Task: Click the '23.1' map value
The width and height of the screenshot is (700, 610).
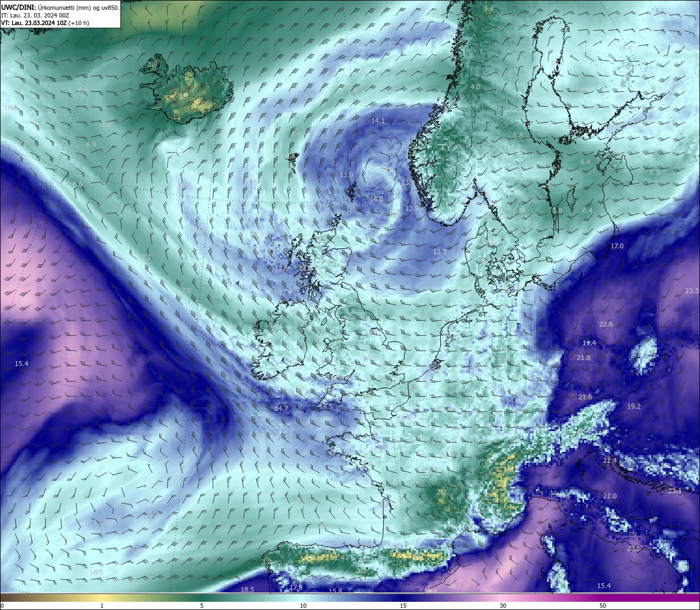Action: click(675, 491)
